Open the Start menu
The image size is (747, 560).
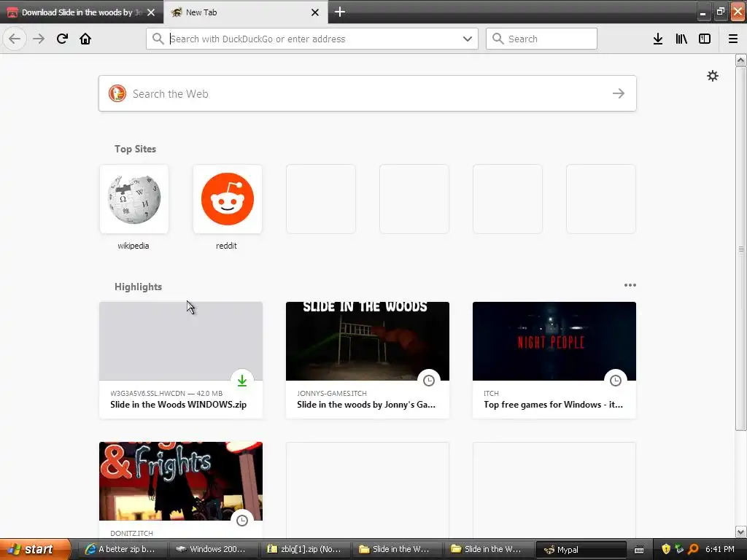(x=35, y=549)
